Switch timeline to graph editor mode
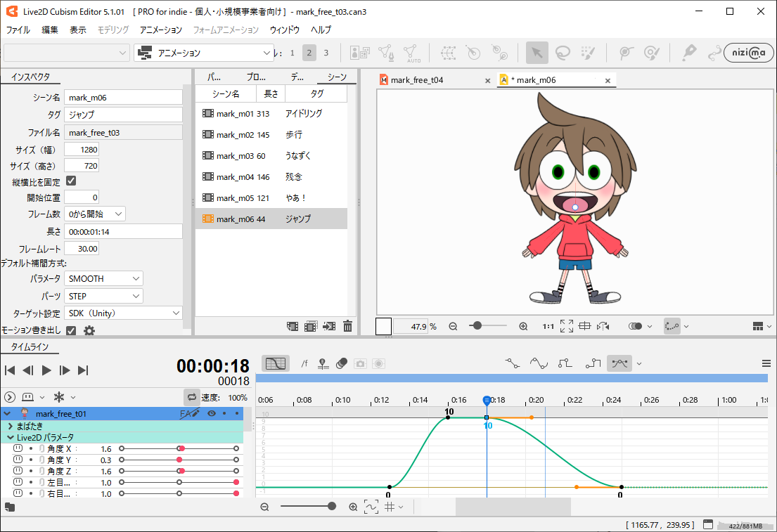The height and width of the screenshot is (532, 777). [275, 363]
